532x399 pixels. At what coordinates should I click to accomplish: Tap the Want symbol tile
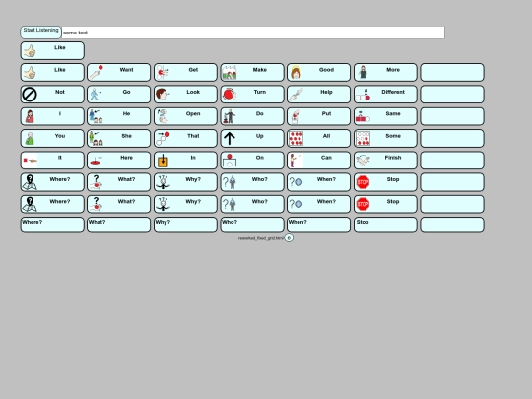119,72
